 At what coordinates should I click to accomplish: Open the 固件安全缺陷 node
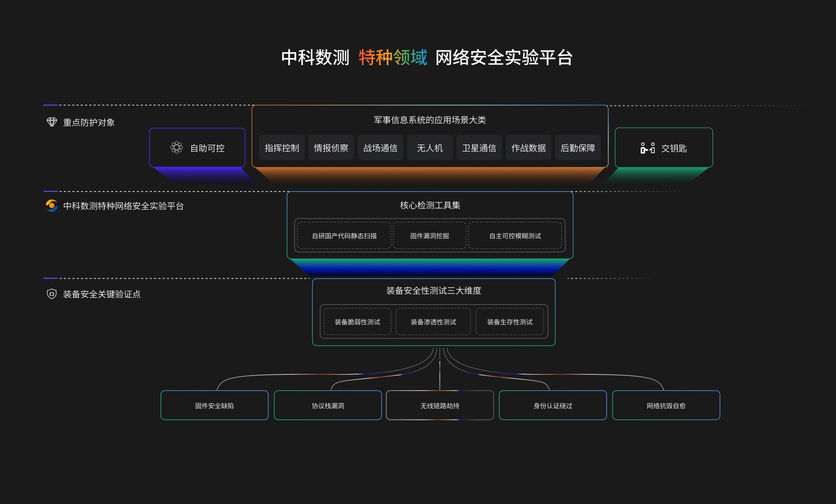pyautogui.click(x=214, y=405)
